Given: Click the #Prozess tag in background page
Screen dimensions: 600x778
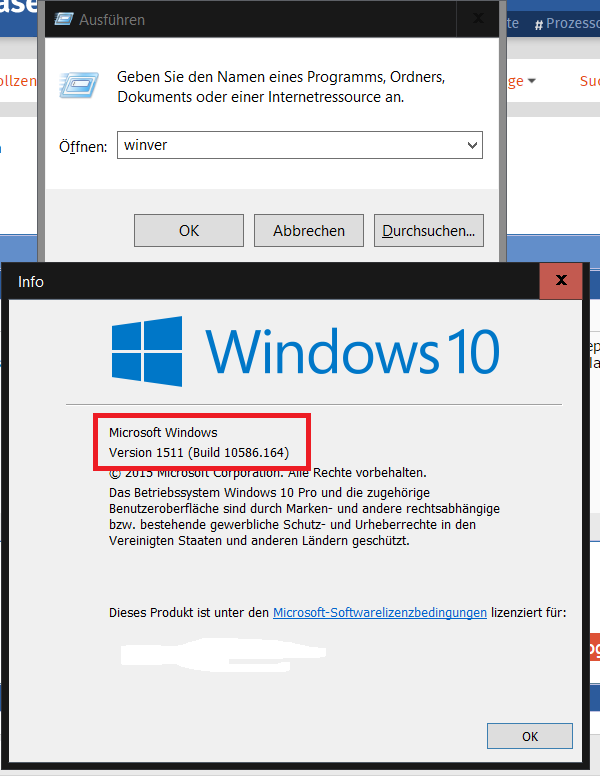Looking at the screenshot, I should (567, 24).
